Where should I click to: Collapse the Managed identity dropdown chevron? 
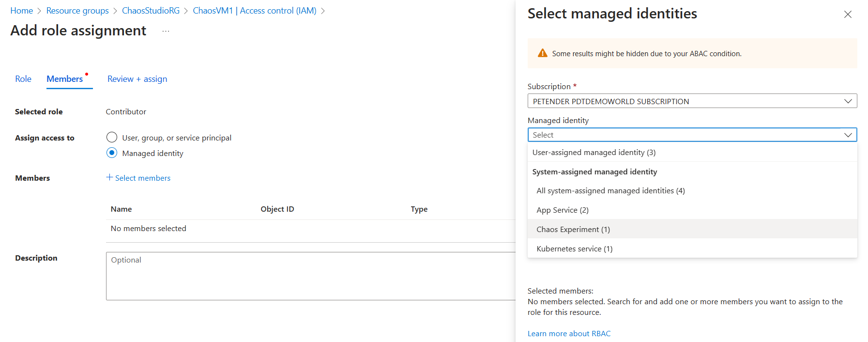coord(848,135)
